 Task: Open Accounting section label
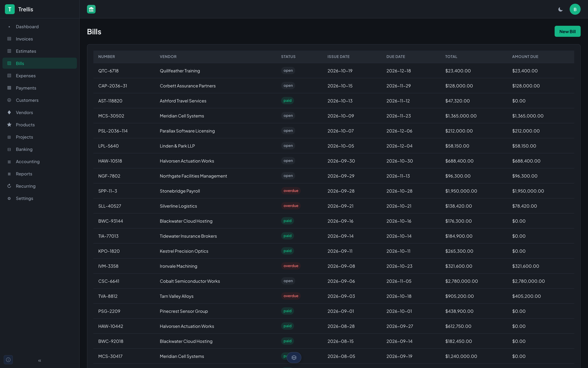tap(28, 162)
